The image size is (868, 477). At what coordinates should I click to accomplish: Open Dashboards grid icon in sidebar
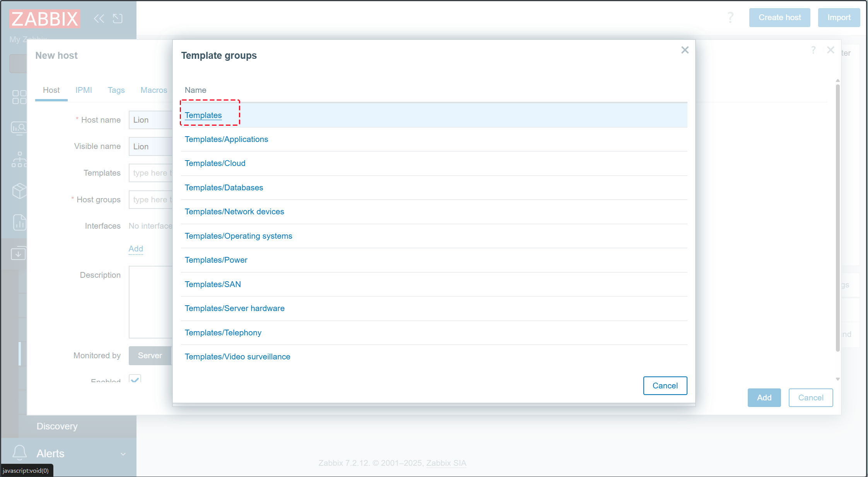click(x=19, y=97)
